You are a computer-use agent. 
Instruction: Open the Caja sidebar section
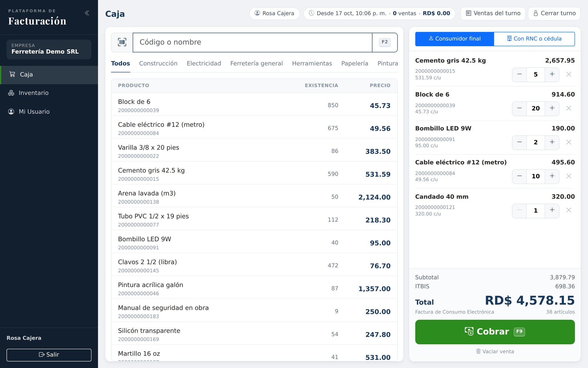coord(49,75)
